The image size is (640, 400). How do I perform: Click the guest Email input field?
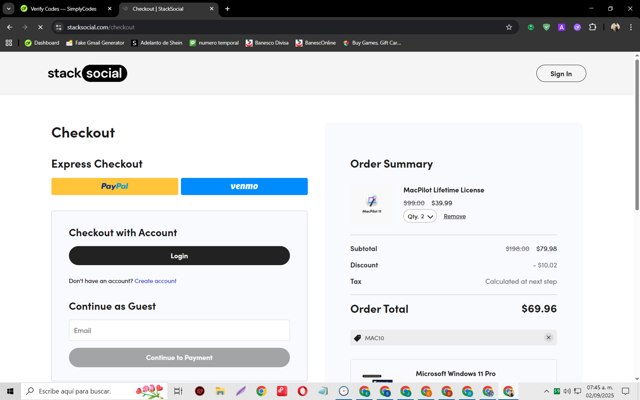179,330
